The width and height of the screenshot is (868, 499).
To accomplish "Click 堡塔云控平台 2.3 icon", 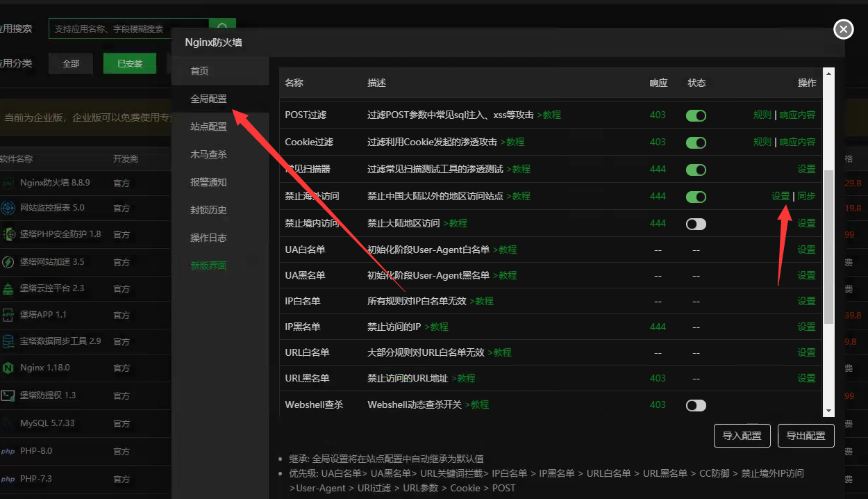I will point(8,288).
